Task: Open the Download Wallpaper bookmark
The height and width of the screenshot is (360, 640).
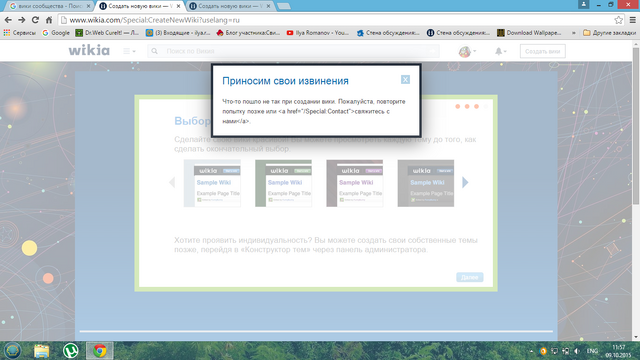Action: tap(529, 33)
